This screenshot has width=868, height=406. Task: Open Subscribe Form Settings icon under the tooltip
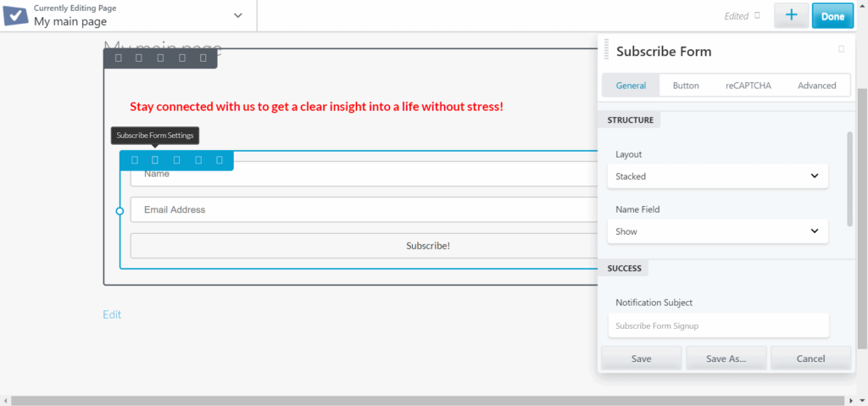[x=155, y=159]
